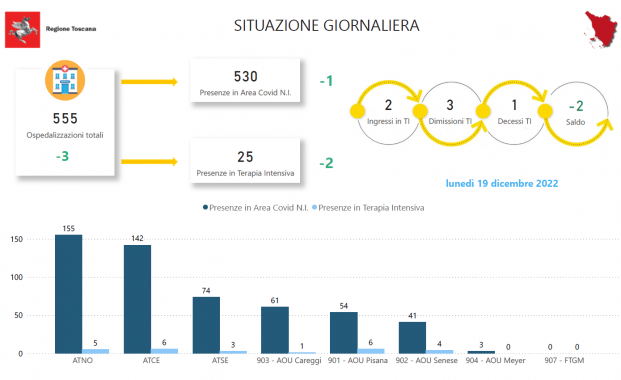Select the ATCE dark blue bar (142)

coord(137,299)
